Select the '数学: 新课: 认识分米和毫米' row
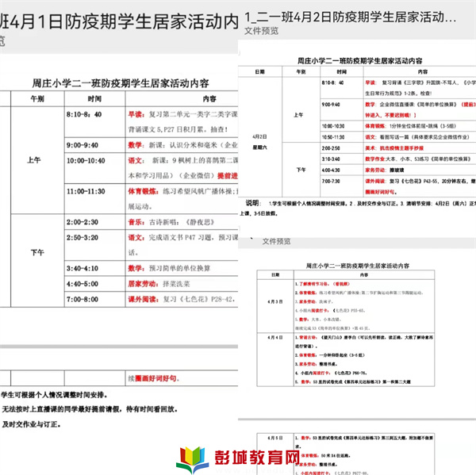This screenshot has width=476, height=475. click(x=182, y=145)
